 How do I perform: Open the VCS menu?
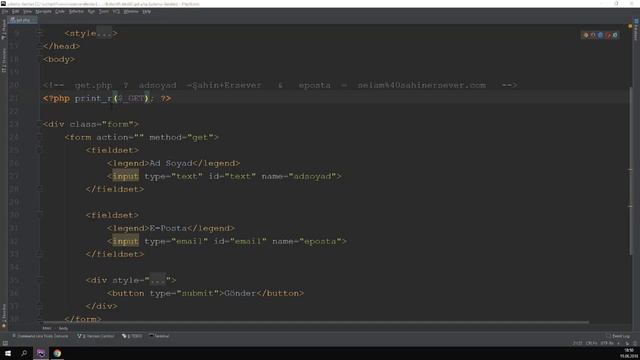click(x=116, y=11)
